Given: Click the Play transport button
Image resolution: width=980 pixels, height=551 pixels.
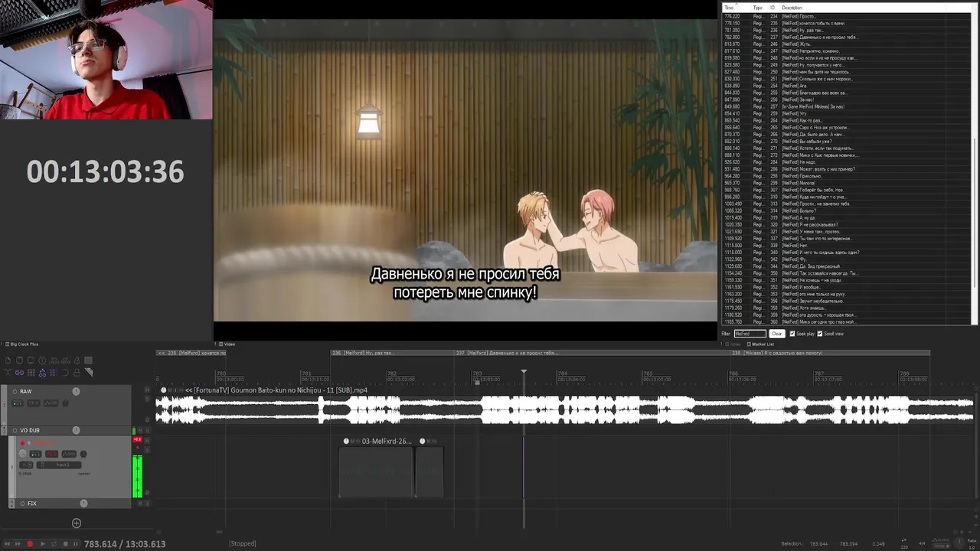Looking at the screenshot, I should [43, 544].
